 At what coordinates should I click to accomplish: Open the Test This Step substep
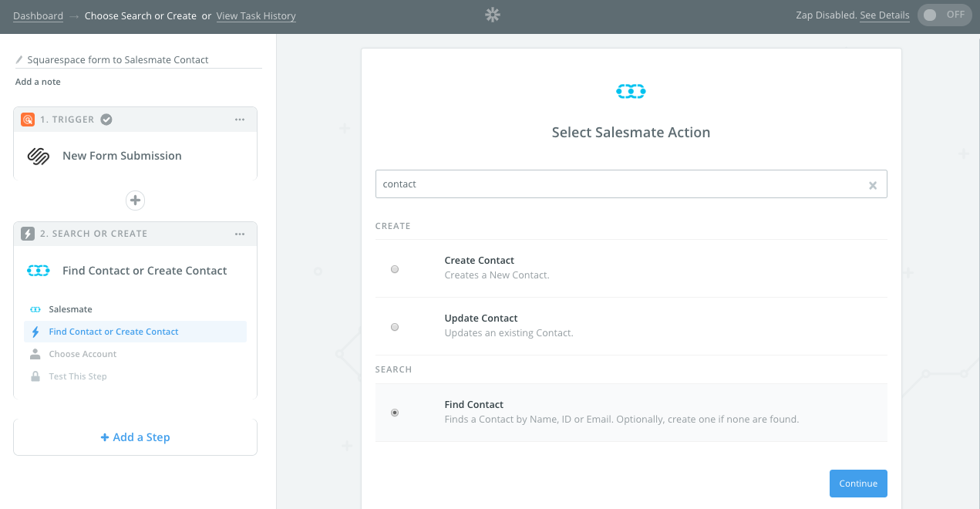pos(135,376)
